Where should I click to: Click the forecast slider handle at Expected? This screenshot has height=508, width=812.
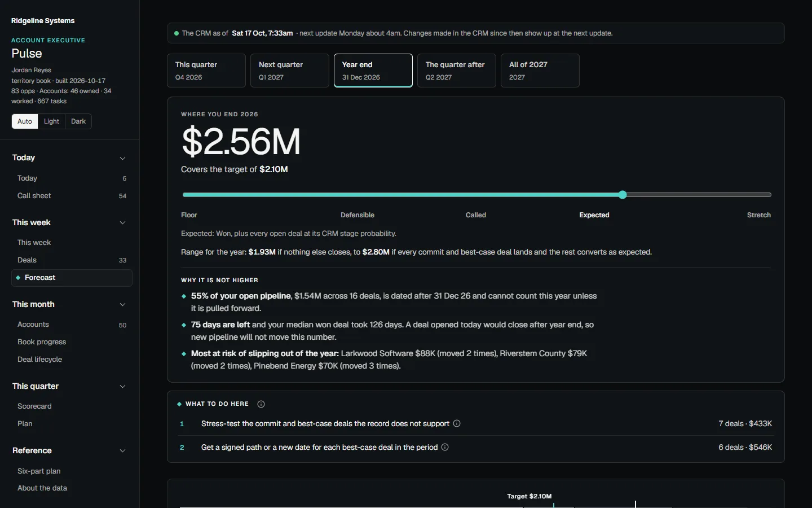pyautogui.click(x=623, y=195)
